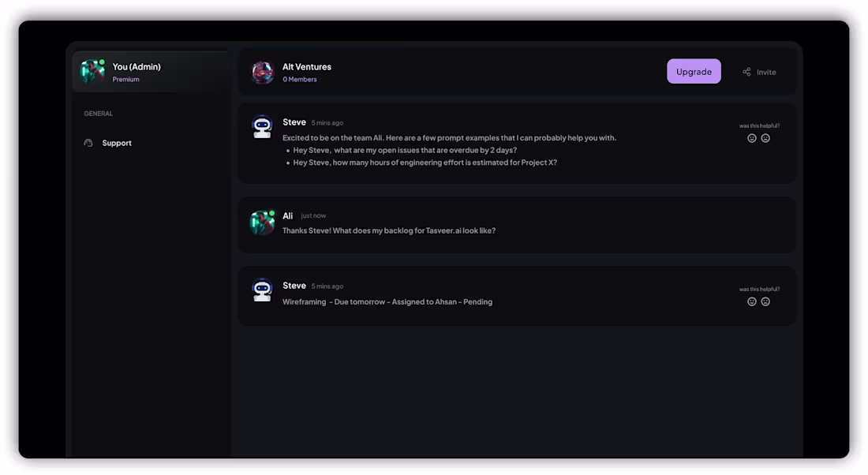Click the Alt Ventures workspace avatar

tap(262, 73)
